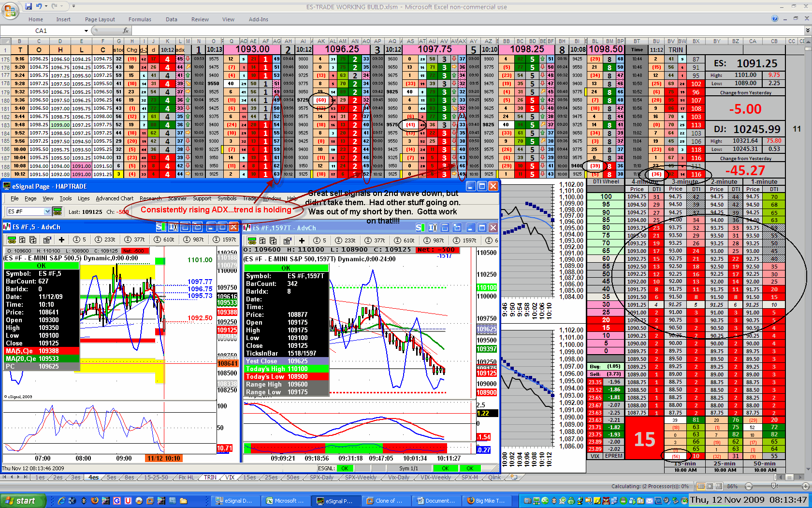Image resolution: width=812 pixels, height=508 pixels.
Task: Switch to the TRIN sheet tab
Action: tap(210, 477)
